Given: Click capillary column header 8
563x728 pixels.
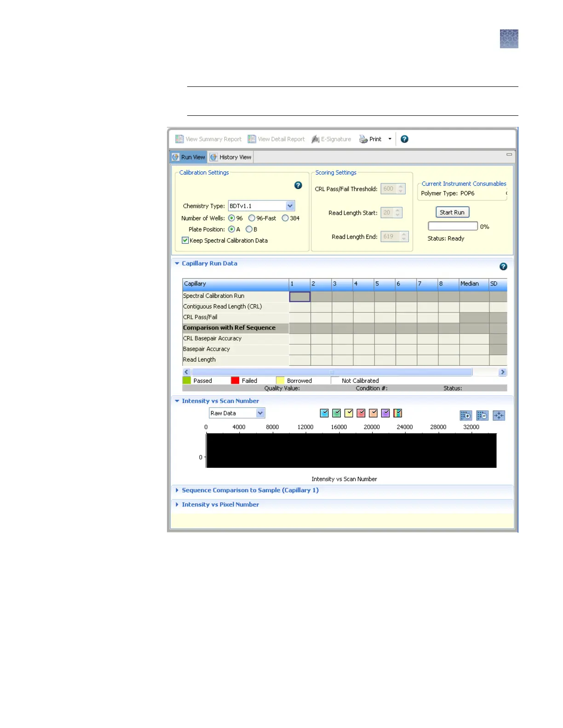Looking at the screenshot, I should [448, 284].
